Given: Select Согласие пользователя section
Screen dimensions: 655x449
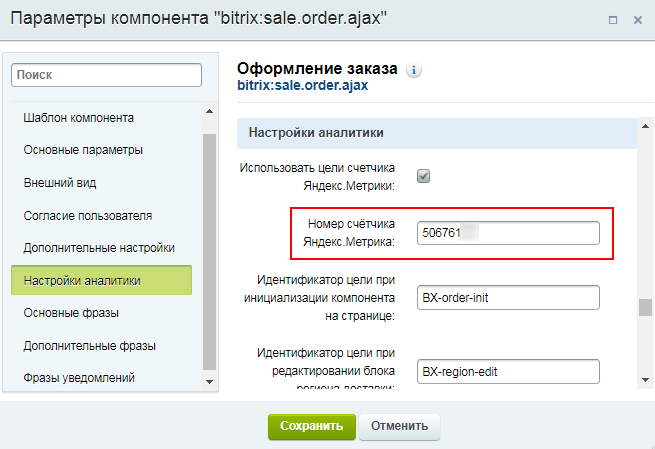Looking at the screenshot, I should click(87, 215).
